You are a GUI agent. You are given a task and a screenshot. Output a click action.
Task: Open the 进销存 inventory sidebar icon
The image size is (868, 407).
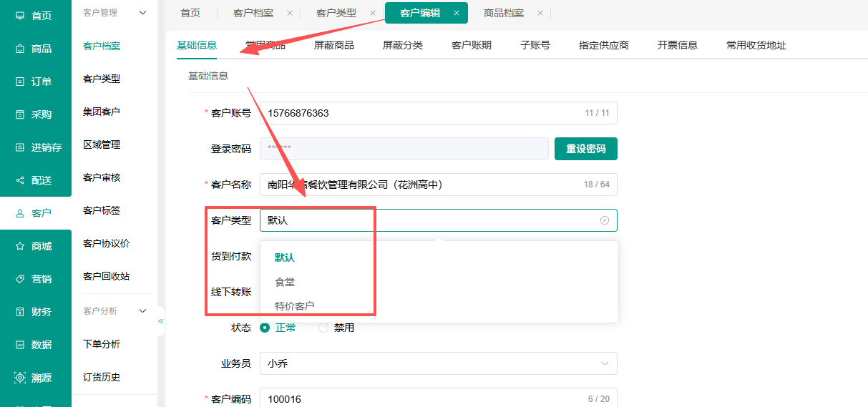(20, 147)
